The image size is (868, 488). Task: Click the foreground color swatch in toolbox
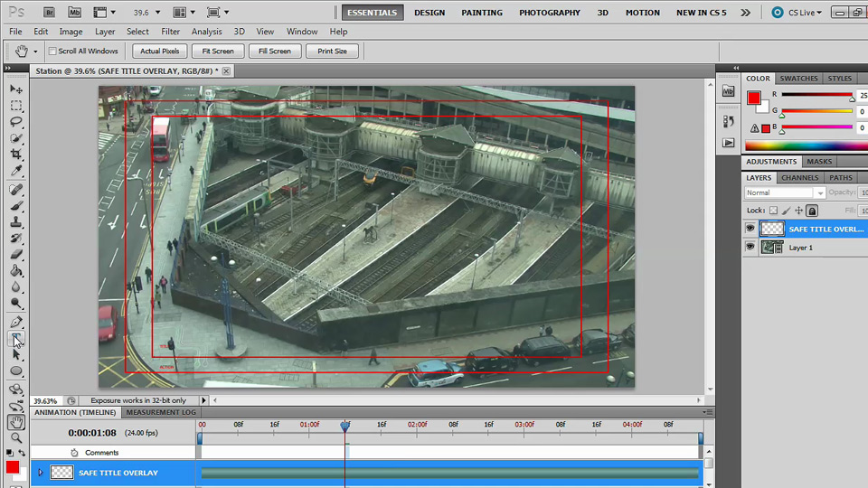[12, 467]
